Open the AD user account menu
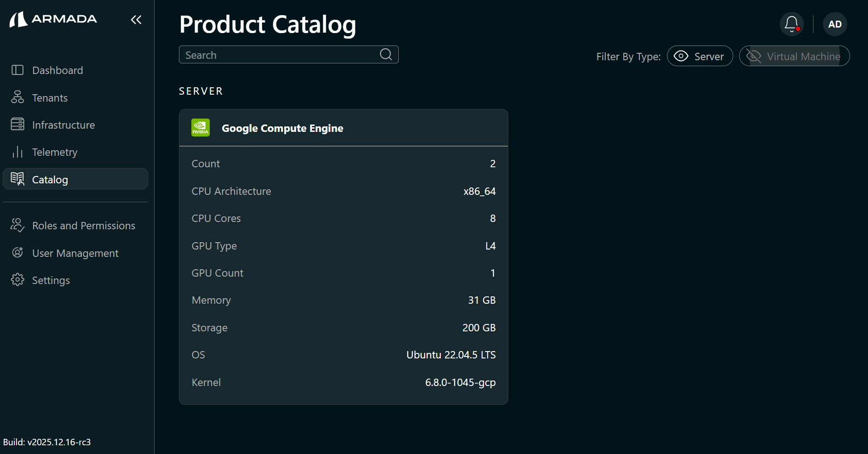This screenshot has height=454, width=868. pos(835,24)
